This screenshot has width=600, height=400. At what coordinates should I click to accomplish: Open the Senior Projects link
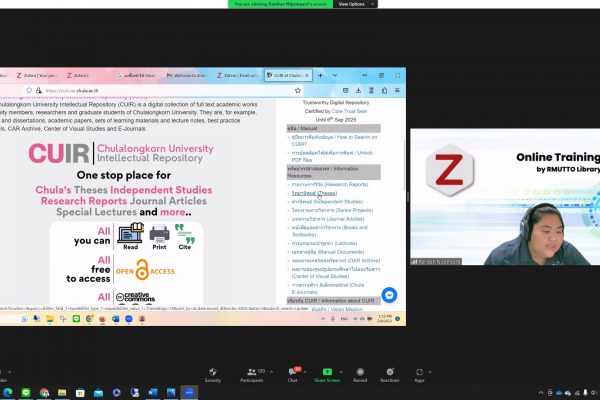pyautogui.click(x=332, y=210)
